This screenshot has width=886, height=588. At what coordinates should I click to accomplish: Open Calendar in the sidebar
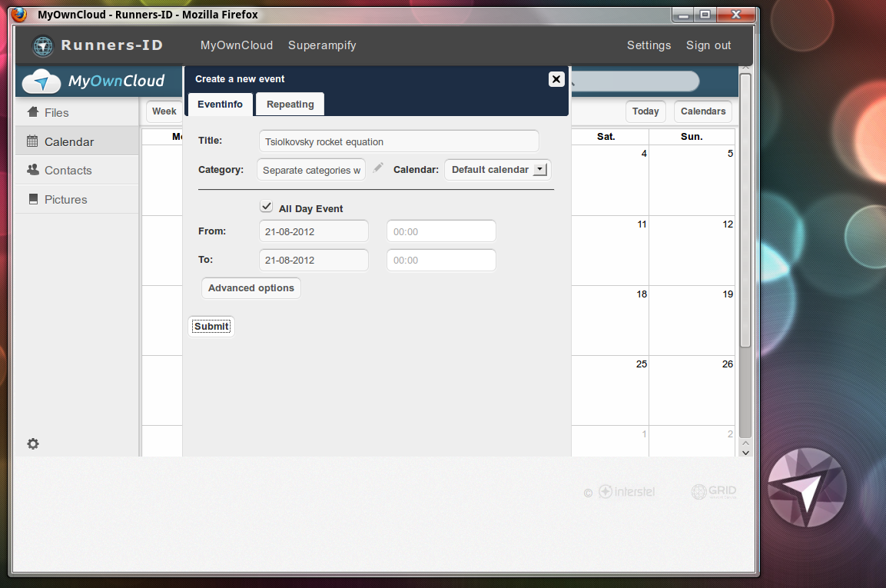(x=77, y=141)
